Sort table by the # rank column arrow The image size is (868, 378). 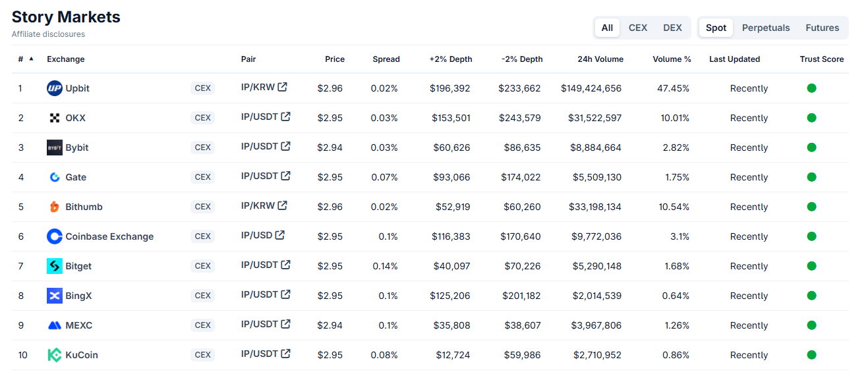click(x=31, y=59)
